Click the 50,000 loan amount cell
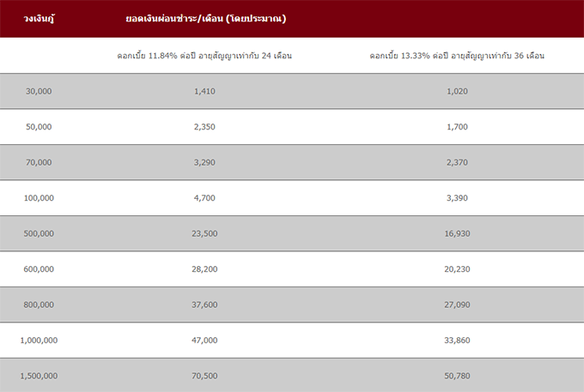Image resolution: width=584 pixels, height=392 pixels. tap(39, 126)
